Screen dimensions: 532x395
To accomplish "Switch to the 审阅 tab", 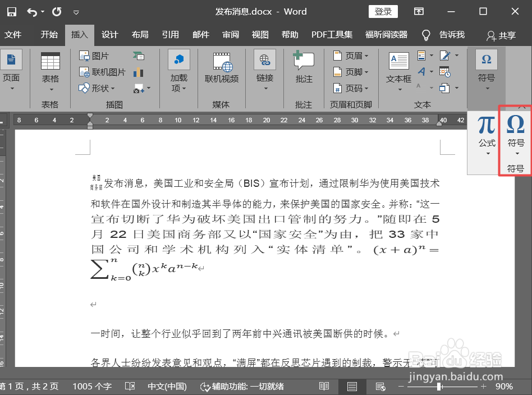I will (x=231, y=35).
